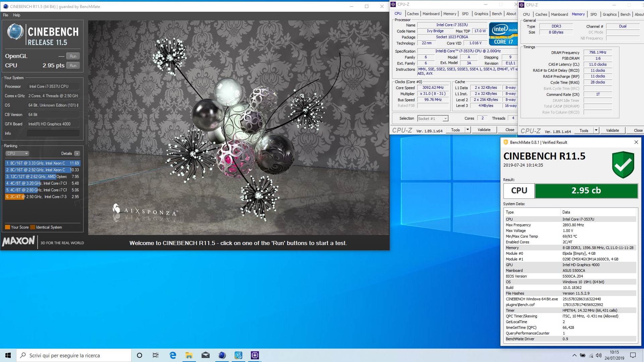
Task: Select ranking entry 2C/4T @ 2.50 GHz
Action: click(42, 197)
